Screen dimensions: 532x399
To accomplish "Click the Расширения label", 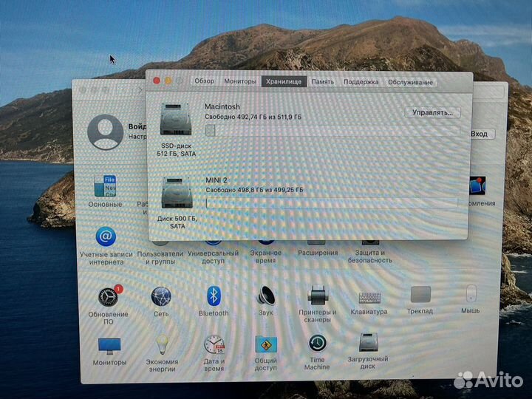I will pyautogui.click(x=318, y=253).
